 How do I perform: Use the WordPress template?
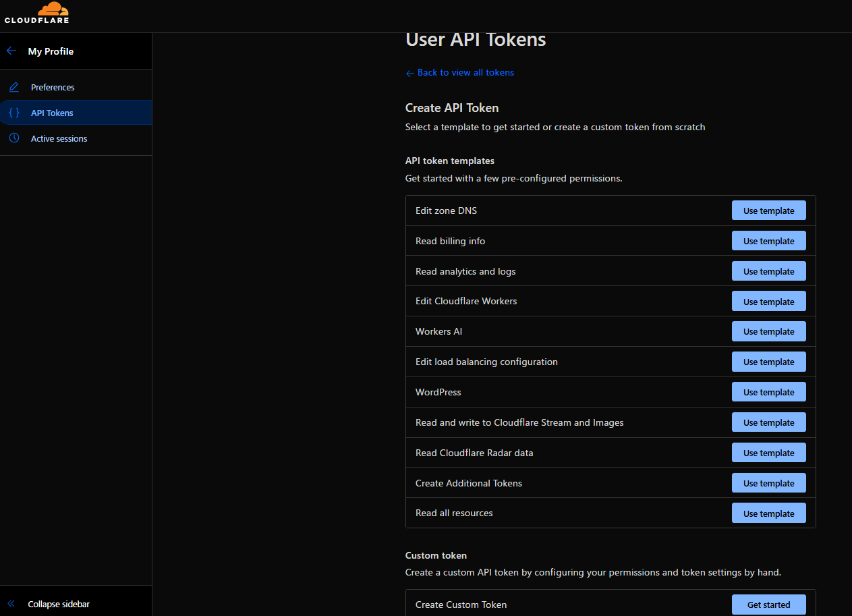pos(768,392)
